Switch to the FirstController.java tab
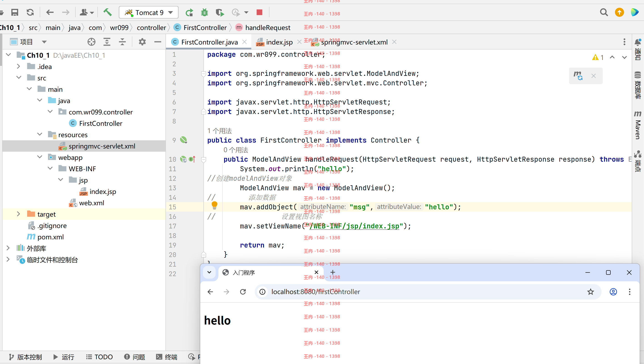This screenshot has width=644, height=364. coord(209,42)
